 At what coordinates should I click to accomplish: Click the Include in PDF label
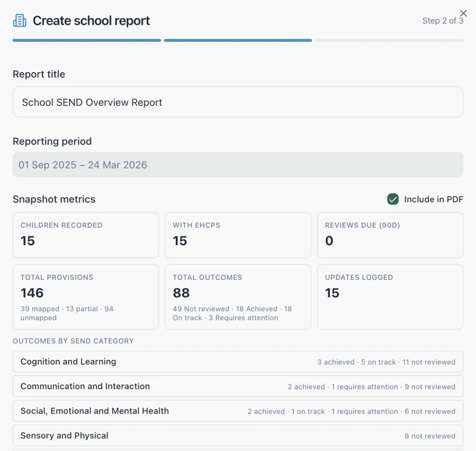click(433, 199)
